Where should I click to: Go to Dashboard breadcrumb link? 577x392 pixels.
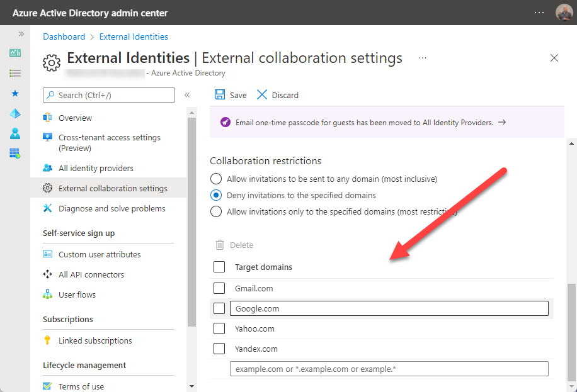64,36
